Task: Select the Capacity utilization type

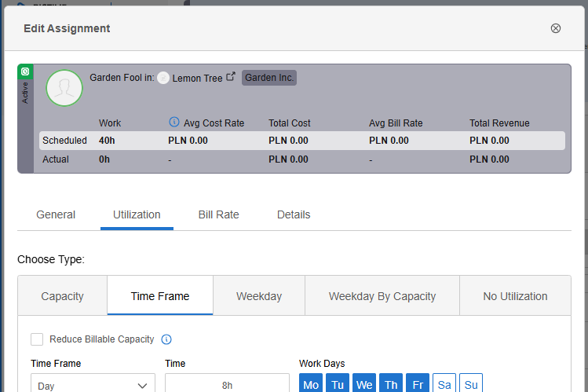Action: coord(62,296)
